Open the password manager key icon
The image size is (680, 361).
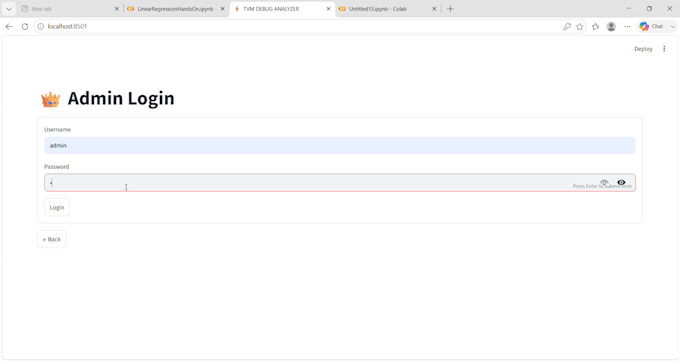(567, 26)
